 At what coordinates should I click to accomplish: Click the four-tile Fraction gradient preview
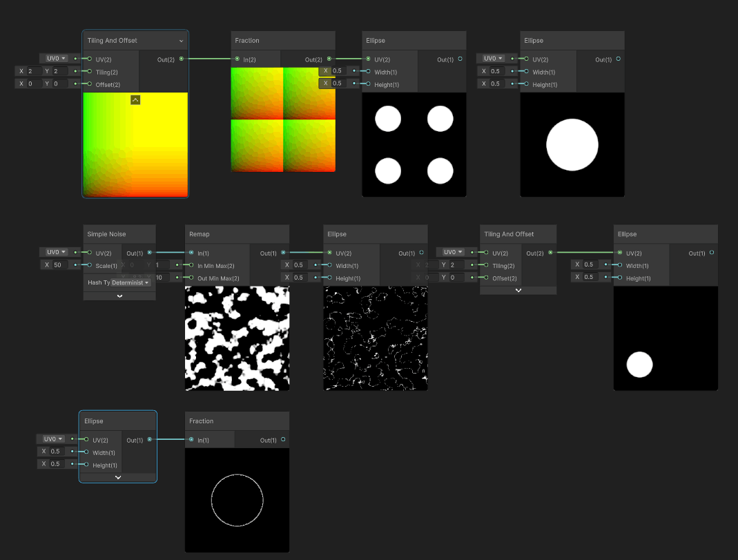283,119
